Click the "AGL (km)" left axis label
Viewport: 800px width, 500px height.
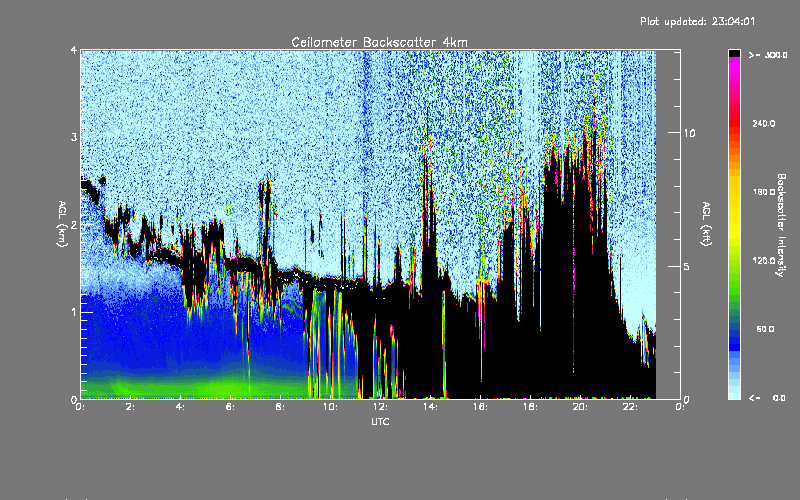(x=62, y=224)
